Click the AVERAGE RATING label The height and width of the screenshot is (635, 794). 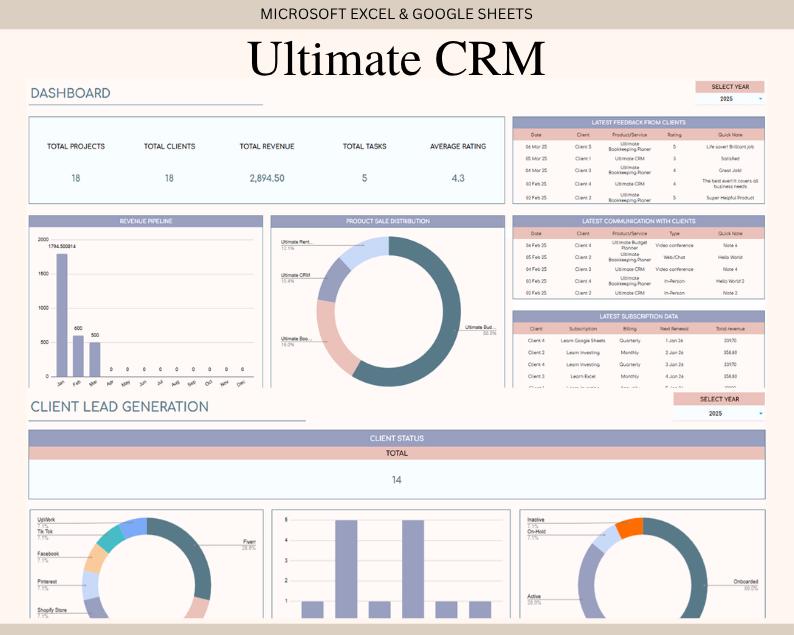point(458,146)
